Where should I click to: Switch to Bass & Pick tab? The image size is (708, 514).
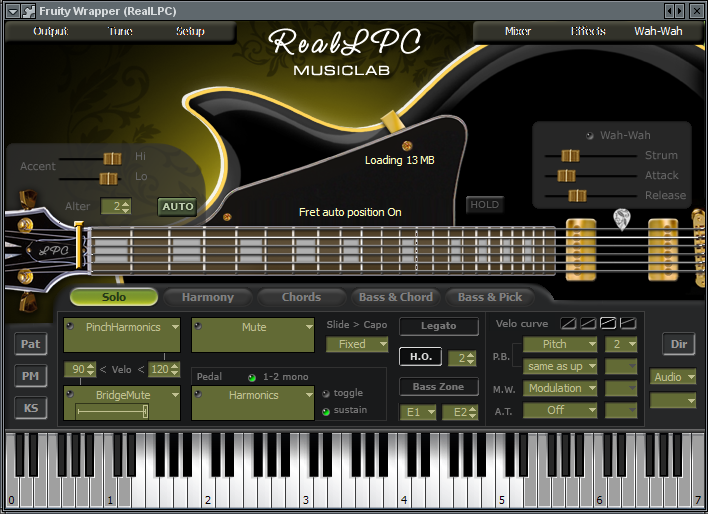tap(490, 297)
